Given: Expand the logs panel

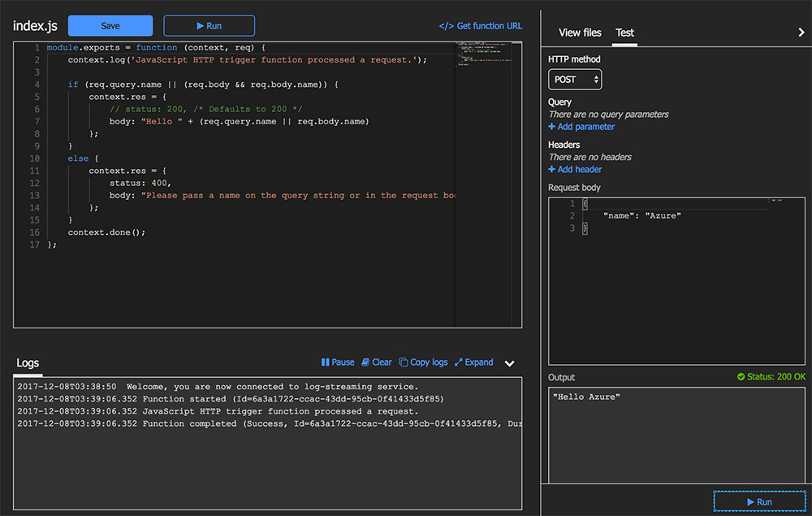Looking at the screenshot, I should (474, 362).
